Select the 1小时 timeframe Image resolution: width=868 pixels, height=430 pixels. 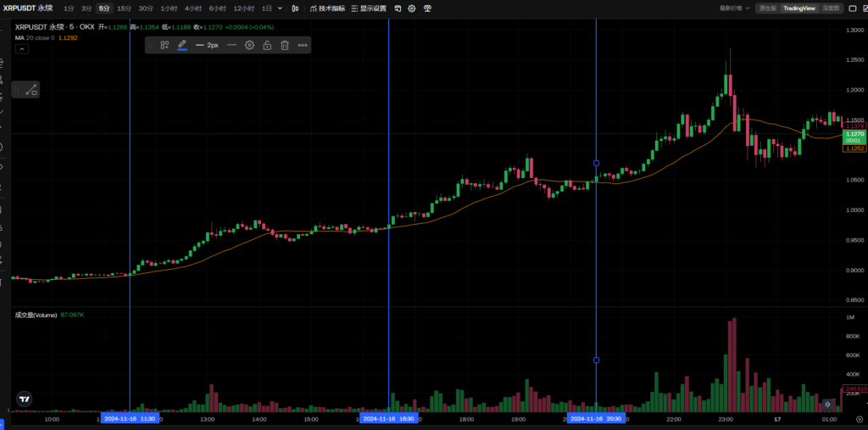coord(170,8)
